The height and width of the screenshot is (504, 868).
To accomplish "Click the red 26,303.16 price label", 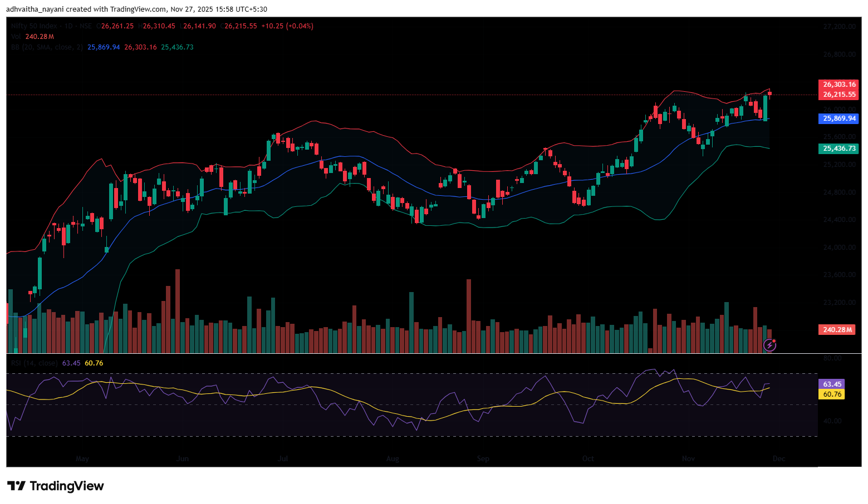I will 838,85.
